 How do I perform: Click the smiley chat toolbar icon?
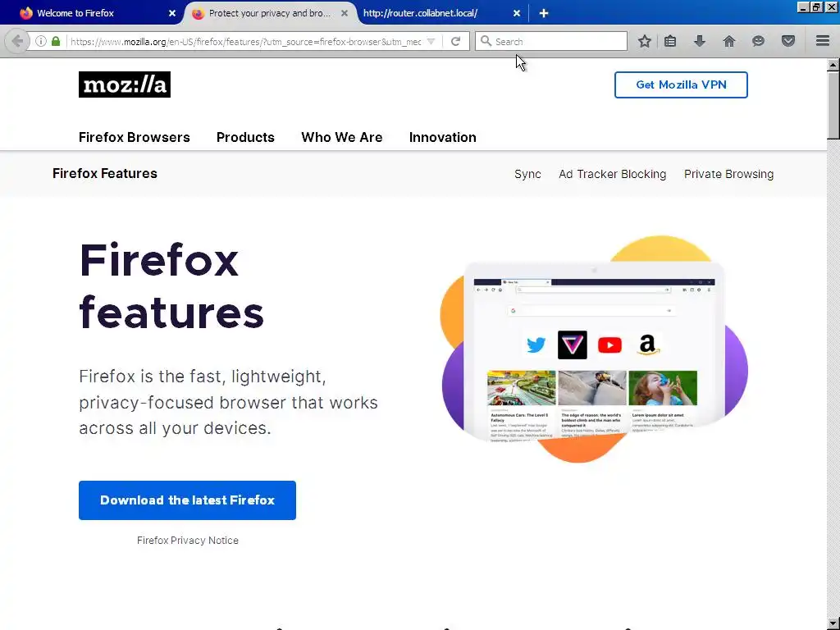(x=758, y=41)
